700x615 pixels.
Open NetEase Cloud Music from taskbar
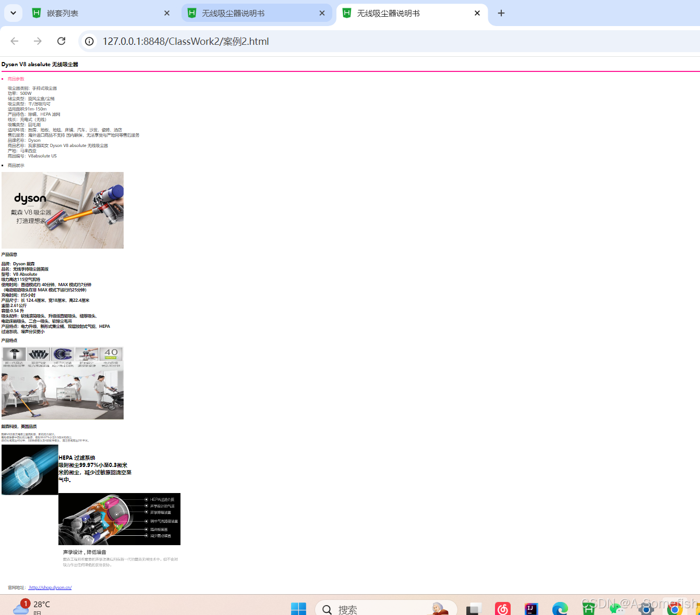(503, 609)
